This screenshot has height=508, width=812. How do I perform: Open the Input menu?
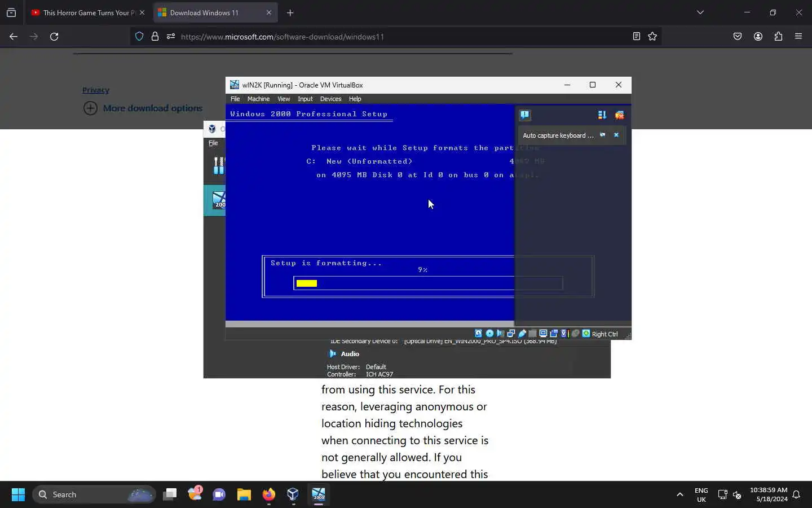305,99
